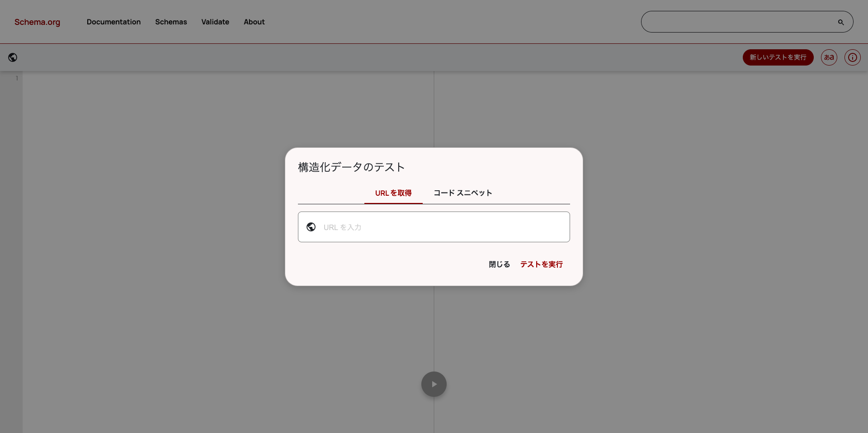868x433 pixels.
Task: Click the search magnifier icon
Action: coord(841,22)
